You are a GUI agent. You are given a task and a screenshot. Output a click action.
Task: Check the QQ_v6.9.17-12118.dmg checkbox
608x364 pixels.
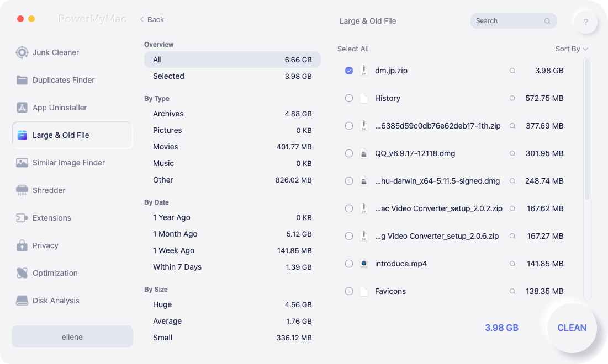tap(349, 153)
